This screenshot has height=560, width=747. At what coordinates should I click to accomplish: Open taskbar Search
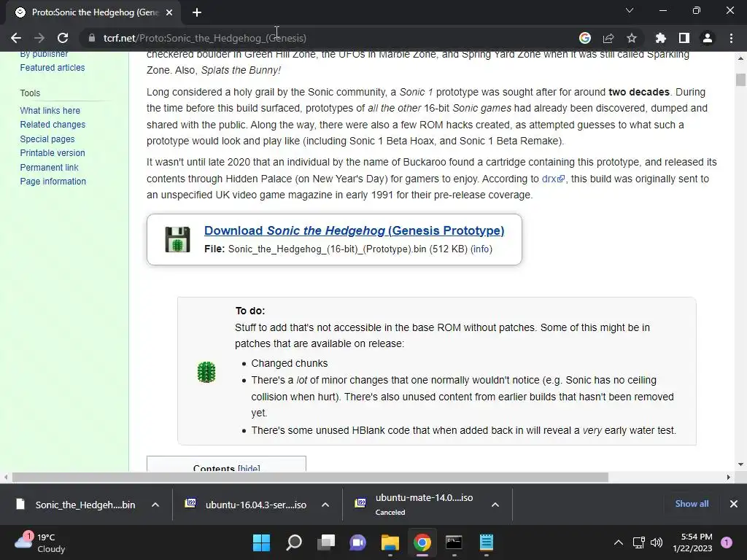click(x=293, y=542)
